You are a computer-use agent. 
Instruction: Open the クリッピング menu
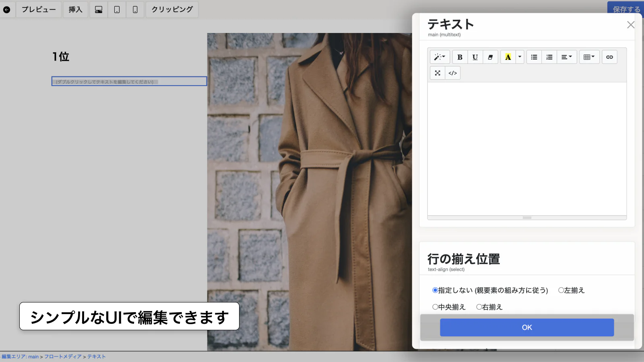click(x=172, y=10)
